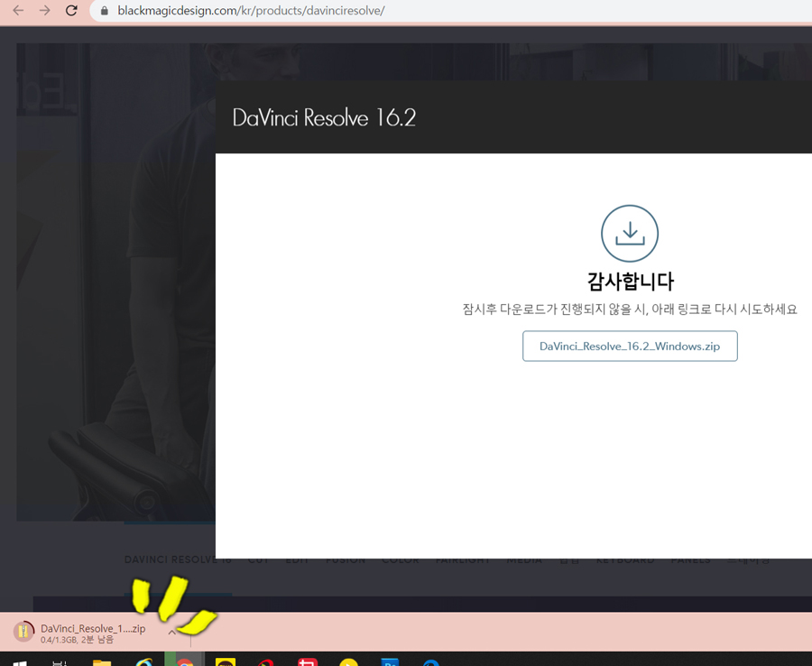Click the zip file progress icon in downloads bar
The height and width of the screenshot is (666, 812).
click(x=23, y=632)
